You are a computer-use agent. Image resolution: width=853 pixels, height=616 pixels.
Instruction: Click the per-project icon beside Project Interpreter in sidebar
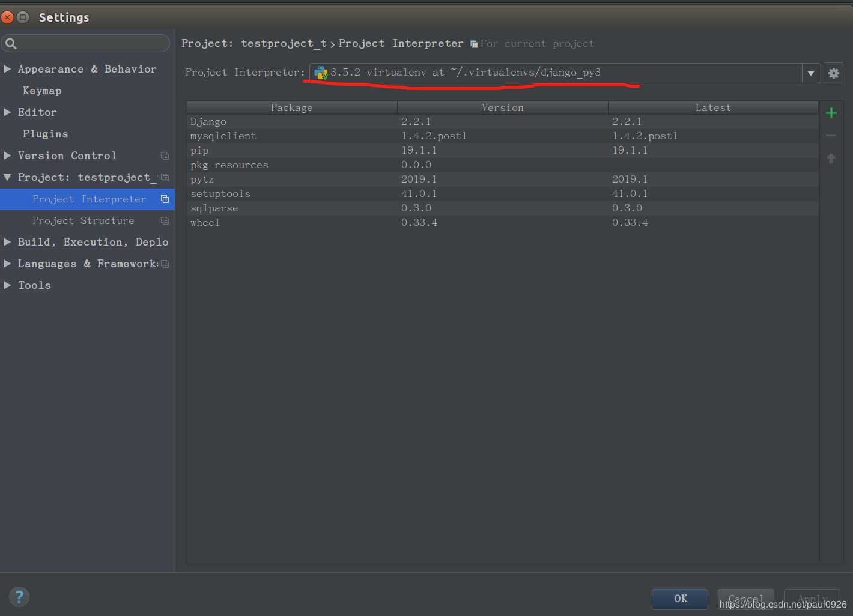tap(165, 199)
